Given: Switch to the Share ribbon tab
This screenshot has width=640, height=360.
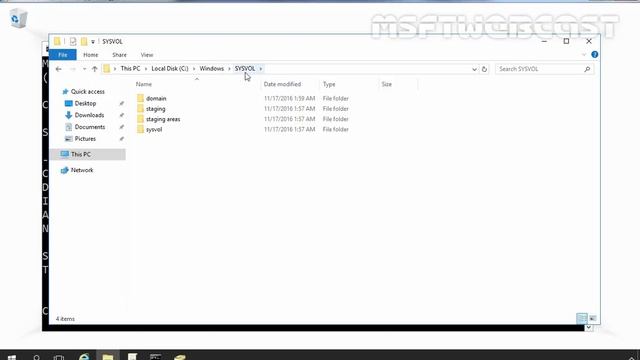Looking at the screenshot, I should point(119,55).
